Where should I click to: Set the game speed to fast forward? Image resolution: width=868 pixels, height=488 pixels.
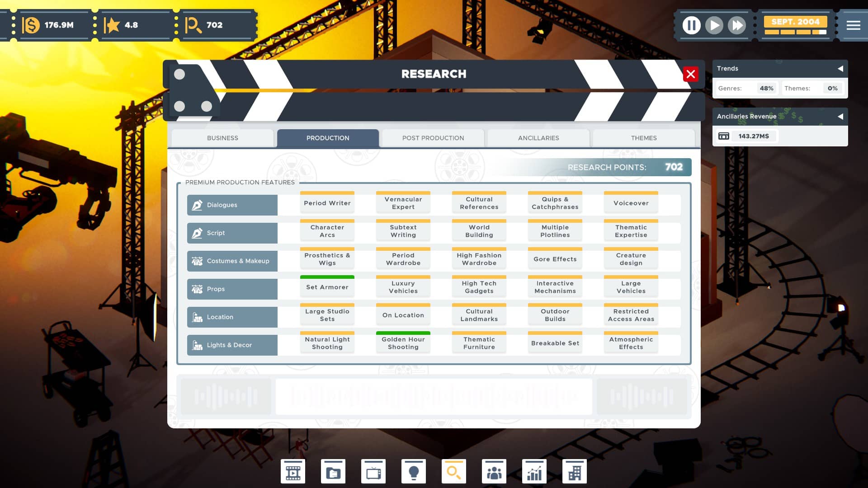[737, 25]
